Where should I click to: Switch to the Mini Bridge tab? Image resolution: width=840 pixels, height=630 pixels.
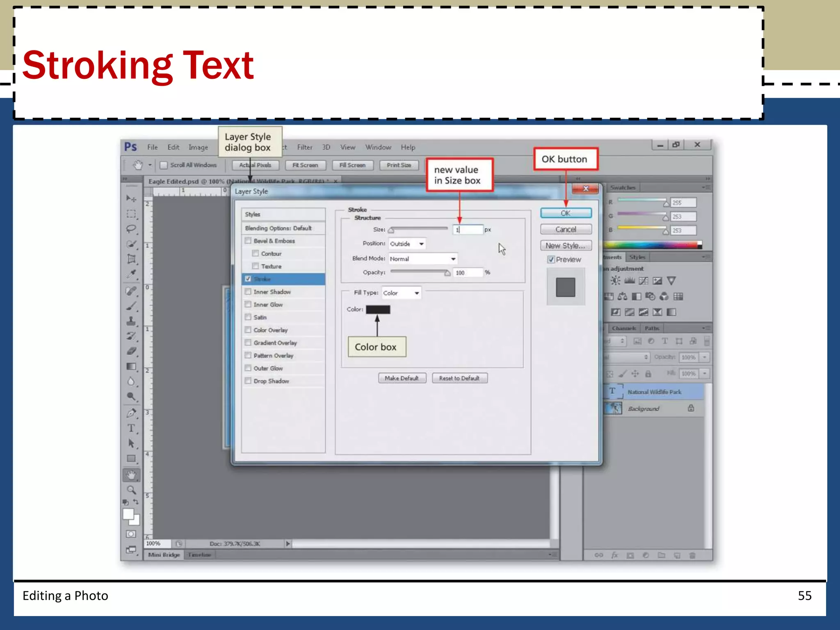click(164, 555)
